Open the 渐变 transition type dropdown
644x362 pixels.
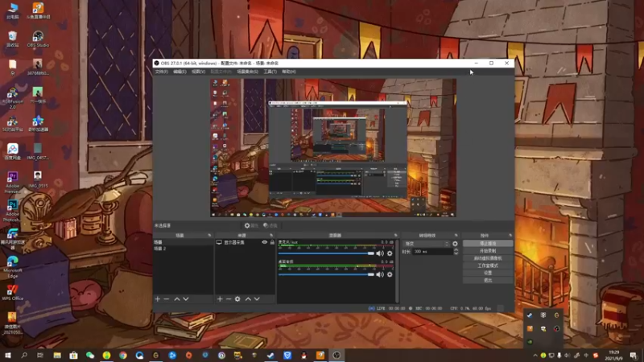(426, 244)
